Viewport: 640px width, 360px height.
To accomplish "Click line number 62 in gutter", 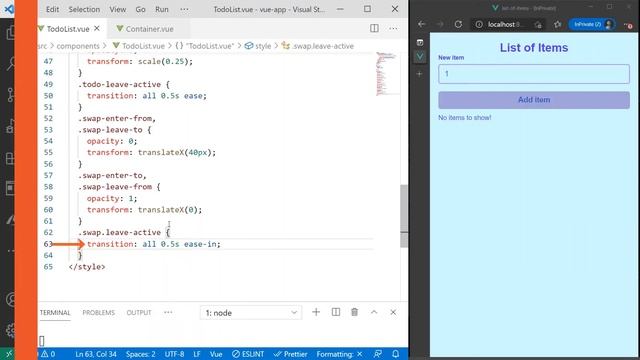I will 48,232.
